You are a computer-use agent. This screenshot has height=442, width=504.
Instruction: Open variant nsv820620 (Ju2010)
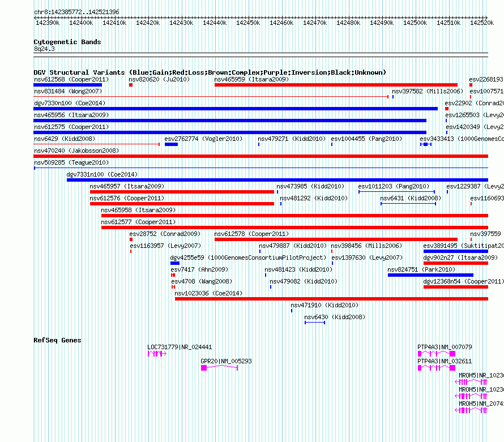[159, 79]
